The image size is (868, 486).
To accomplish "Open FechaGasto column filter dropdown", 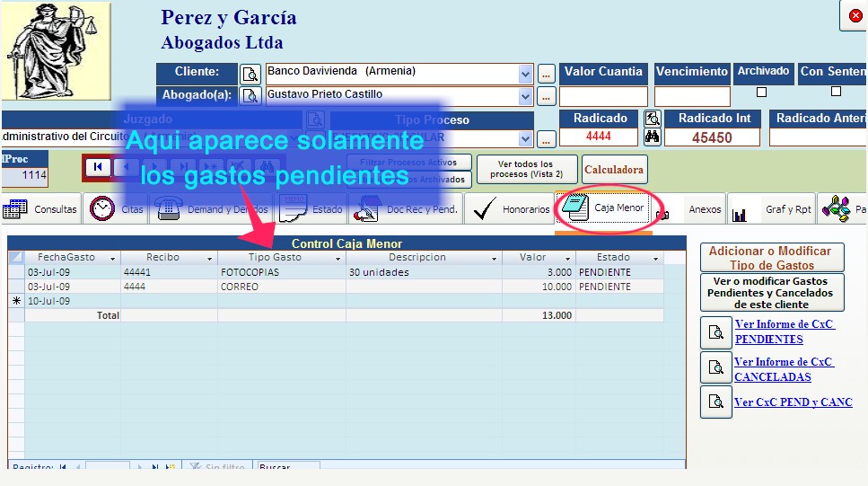I will [113, 258].
